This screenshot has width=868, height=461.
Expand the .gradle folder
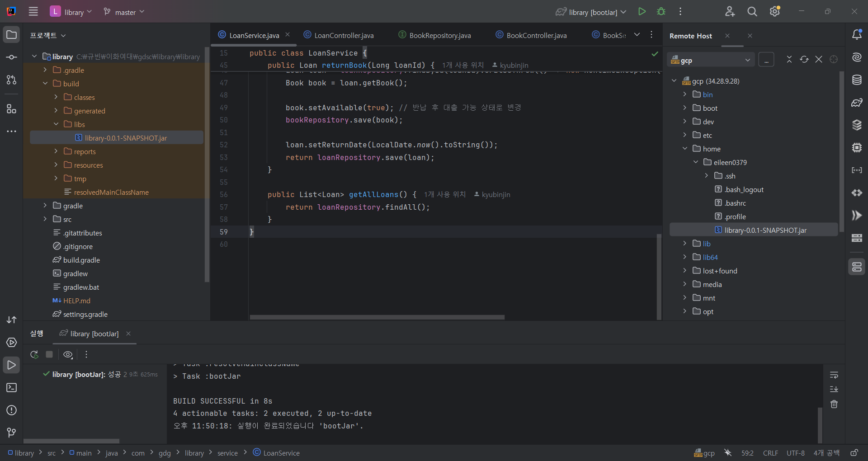[45, 70]
